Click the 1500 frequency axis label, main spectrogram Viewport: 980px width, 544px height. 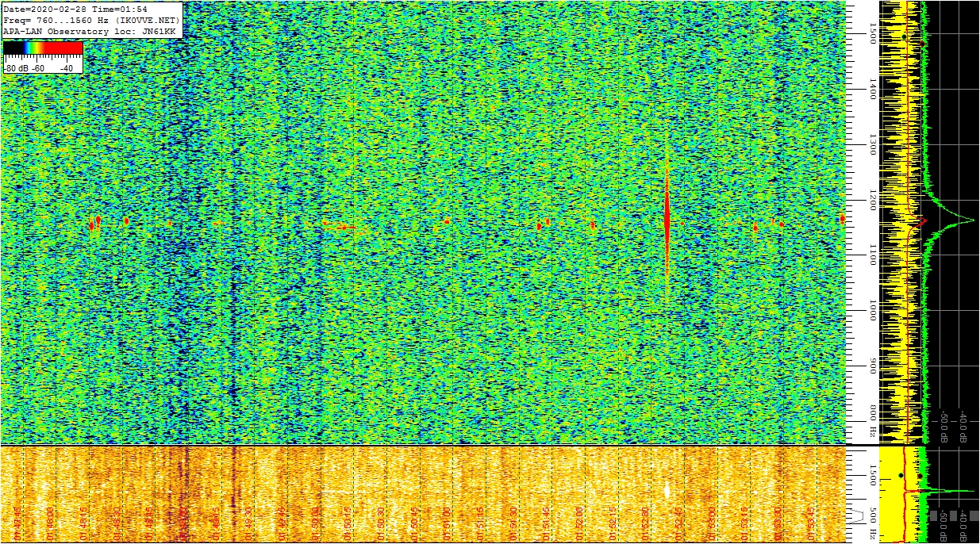click(872, 33)
